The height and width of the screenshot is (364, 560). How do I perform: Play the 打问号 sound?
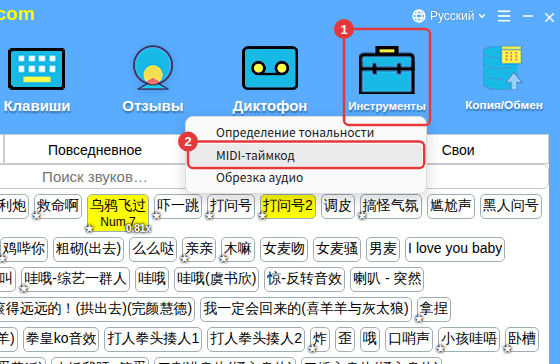pyautogui.click(x=231, y=206)
